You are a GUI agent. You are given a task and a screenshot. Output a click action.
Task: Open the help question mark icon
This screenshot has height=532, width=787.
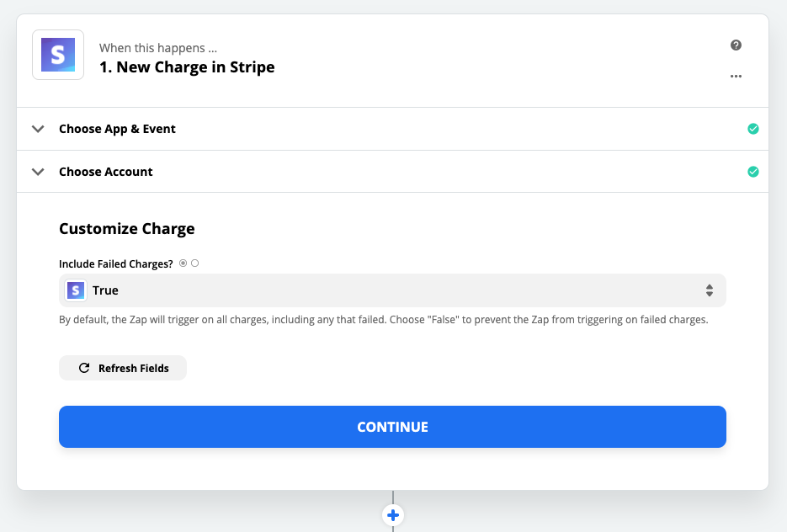click(x=736, y=45)
